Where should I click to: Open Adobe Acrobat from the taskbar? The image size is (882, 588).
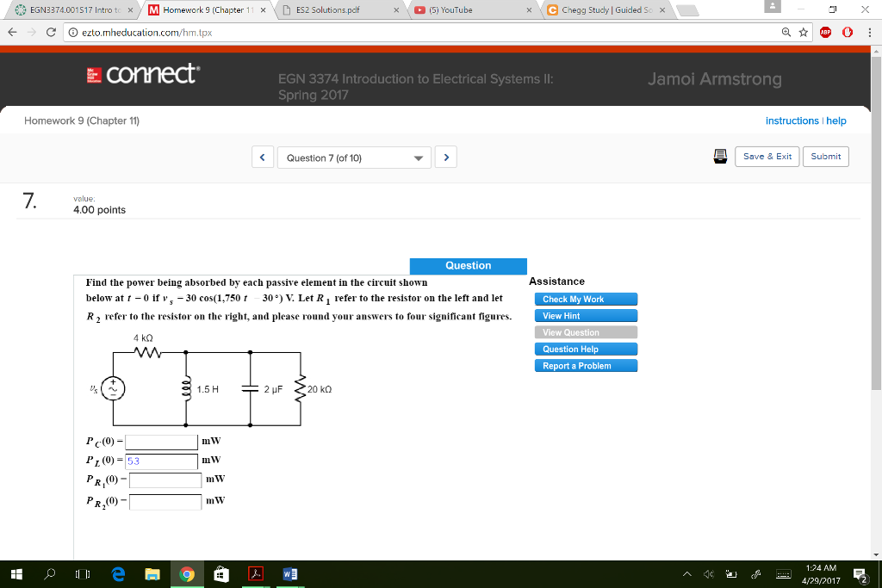(x=255, y=574)
